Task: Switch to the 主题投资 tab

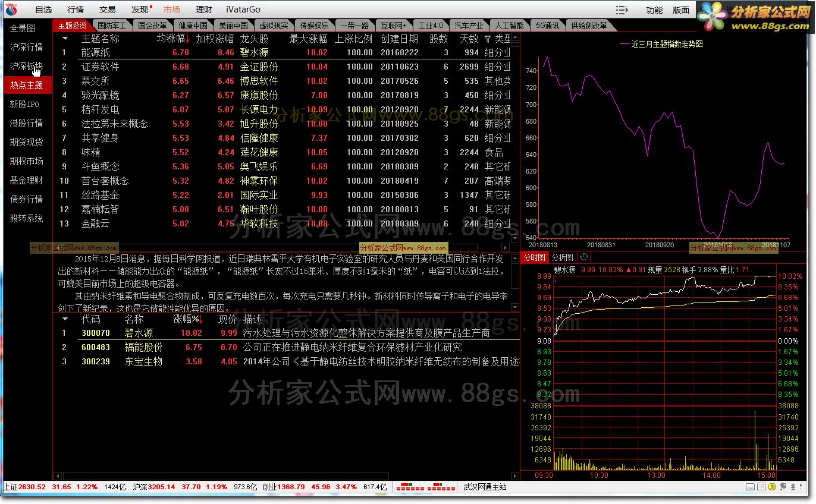Action: (x=72, y=26)
